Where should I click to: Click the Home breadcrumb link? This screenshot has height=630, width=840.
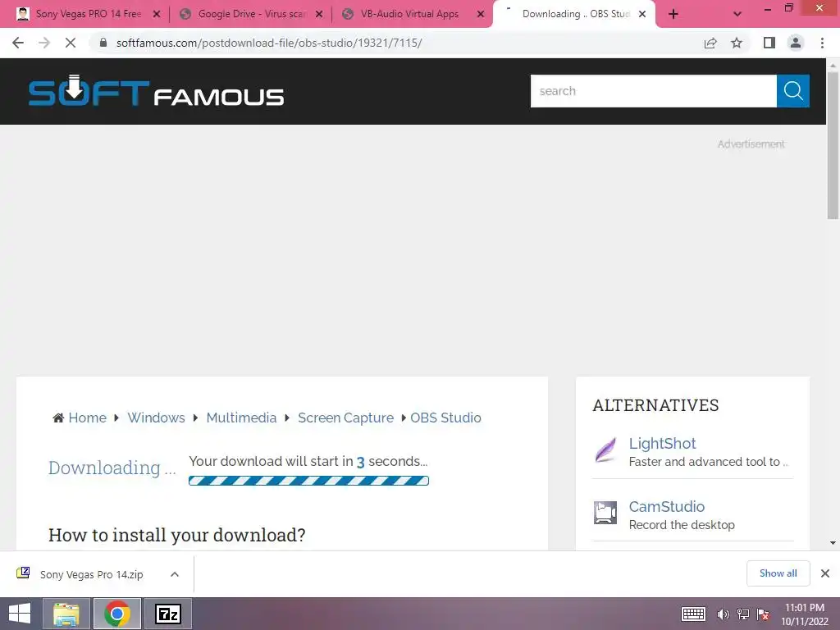click(87, 418)
